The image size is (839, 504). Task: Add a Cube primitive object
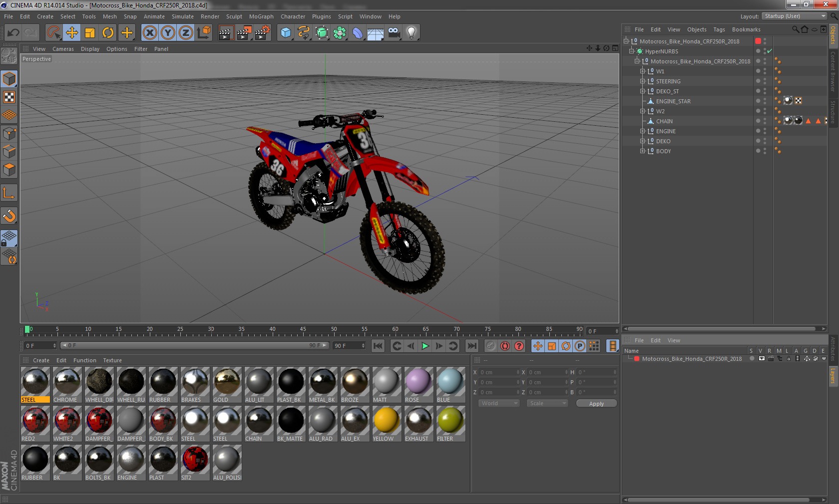click(x=286, y=33)
